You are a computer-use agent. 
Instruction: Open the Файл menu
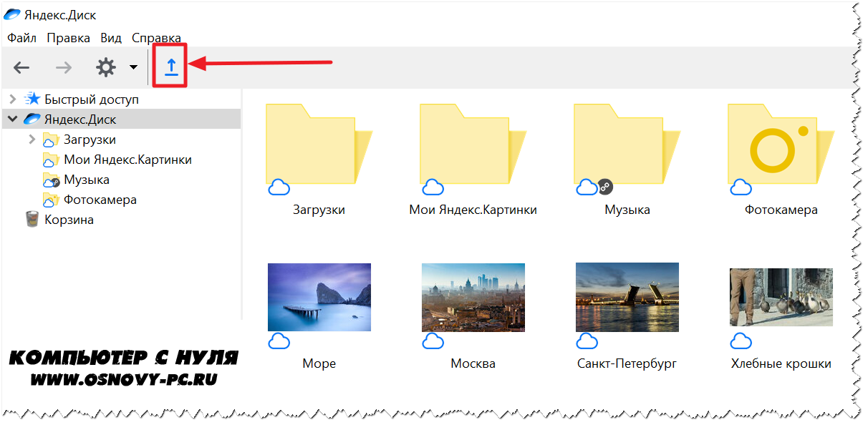[21, 38]
